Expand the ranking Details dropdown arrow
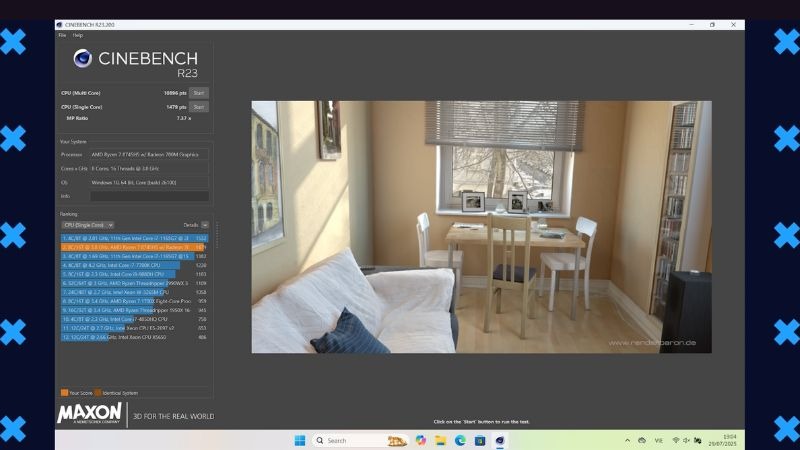This screenshot has width=800, height=450. point(205,225)
